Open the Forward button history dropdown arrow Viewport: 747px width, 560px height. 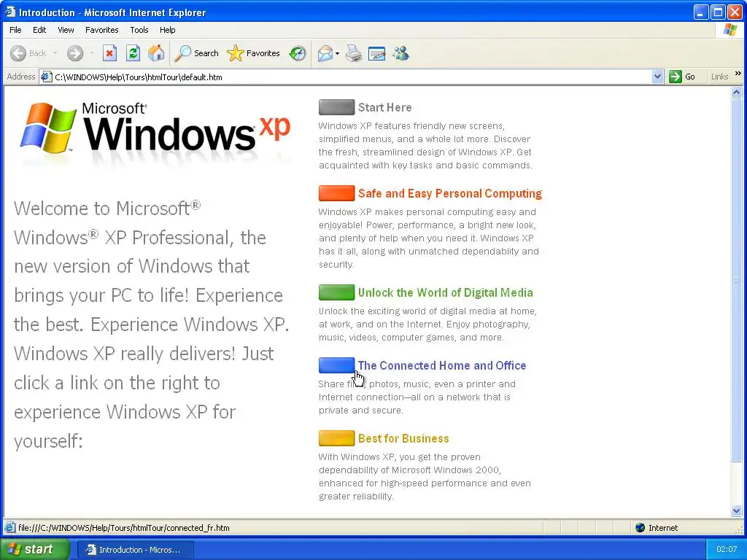click(92, 53)
